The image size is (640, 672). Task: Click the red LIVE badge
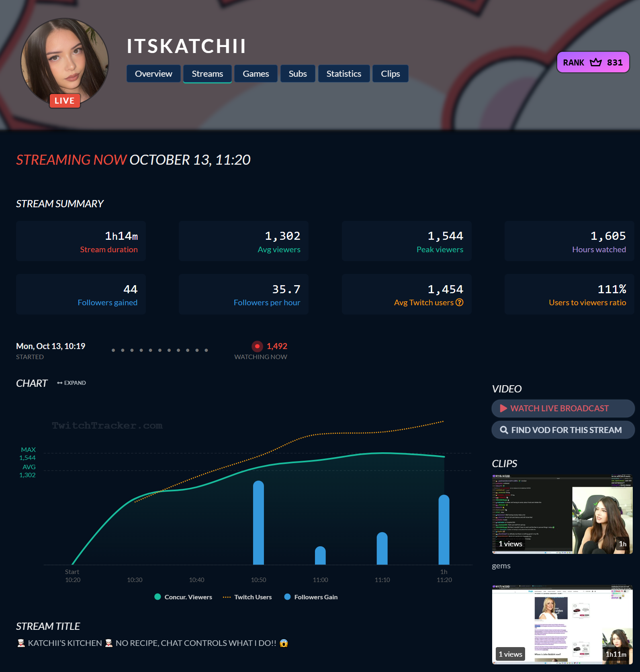click(x=65, y=100)
